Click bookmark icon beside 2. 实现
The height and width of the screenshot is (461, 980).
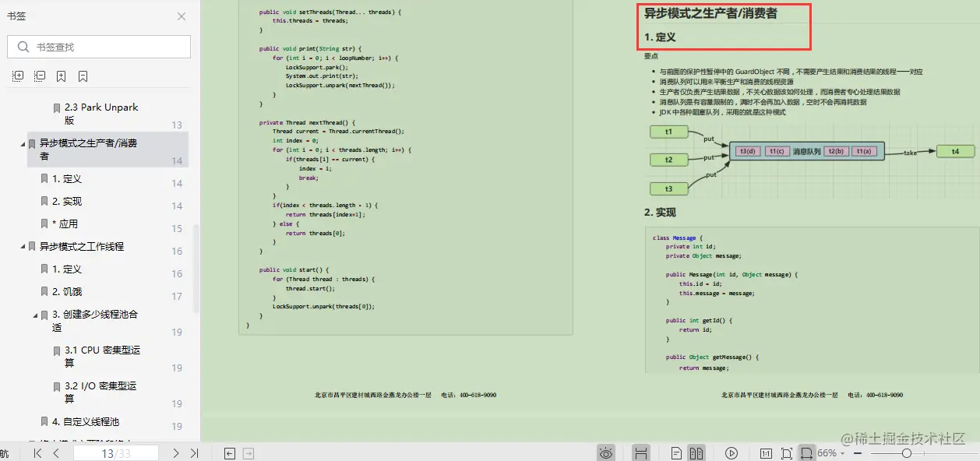click(44, 201)
